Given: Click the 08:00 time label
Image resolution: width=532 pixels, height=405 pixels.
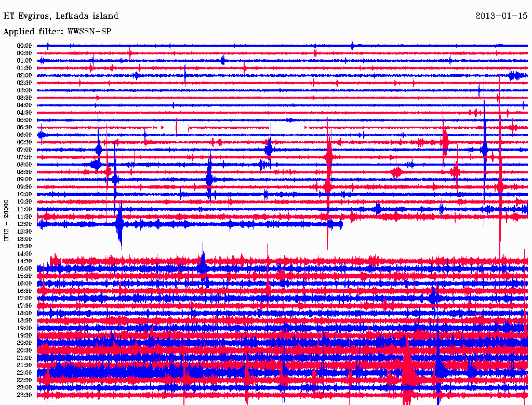Looking at the screenshot, I should pyautogui.click(x=24, y=165).
